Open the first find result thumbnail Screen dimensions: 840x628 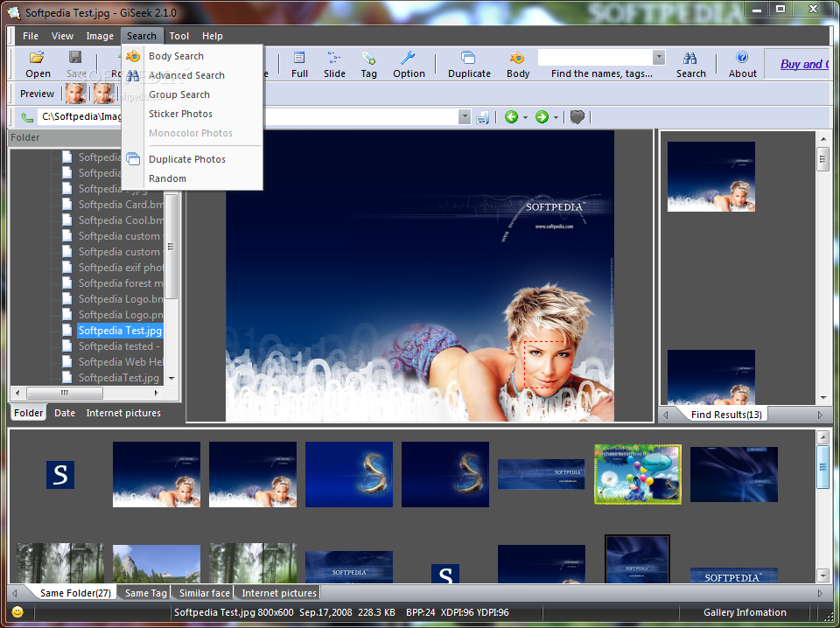point(710,177)
